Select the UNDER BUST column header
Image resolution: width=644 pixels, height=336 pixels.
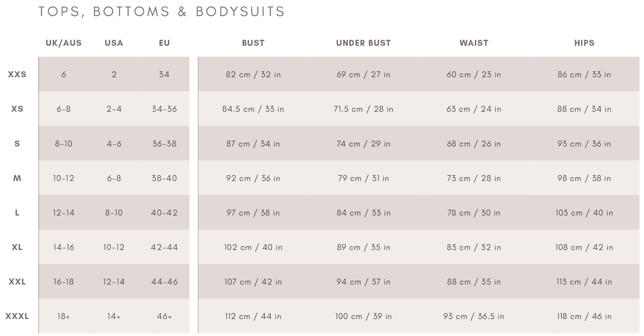pyautogui.click(x=363, y=43)
